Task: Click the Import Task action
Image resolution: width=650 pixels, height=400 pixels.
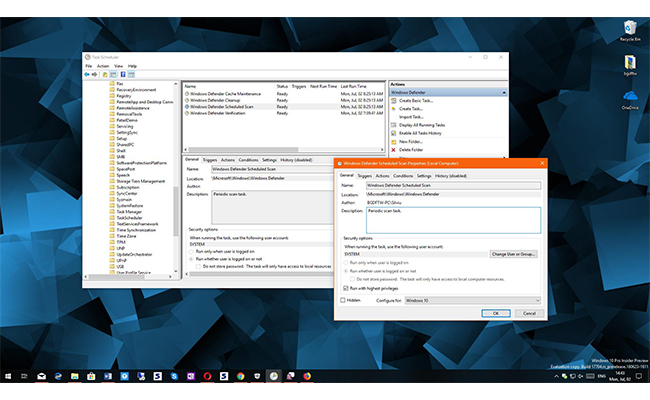Action: click(x=412, y=117)
